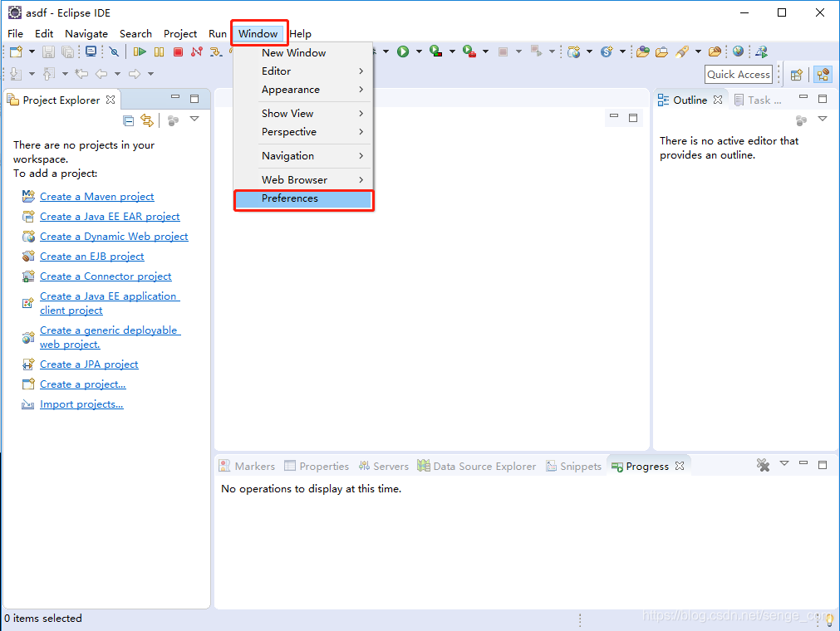Screen dimensions: 840x631
Task: Click Create a Maven project link
Action: (x=97, y=197)
